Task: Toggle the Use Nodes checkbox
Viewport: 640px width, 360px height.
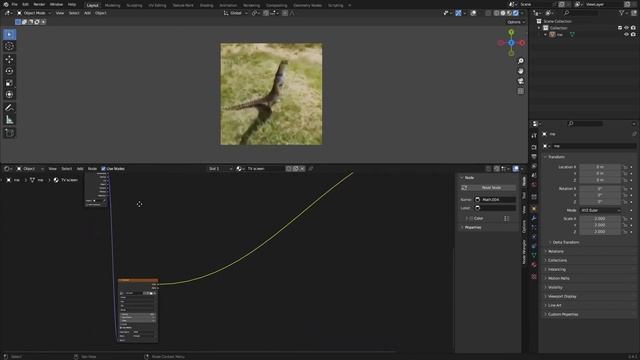Action: [103, 169]
